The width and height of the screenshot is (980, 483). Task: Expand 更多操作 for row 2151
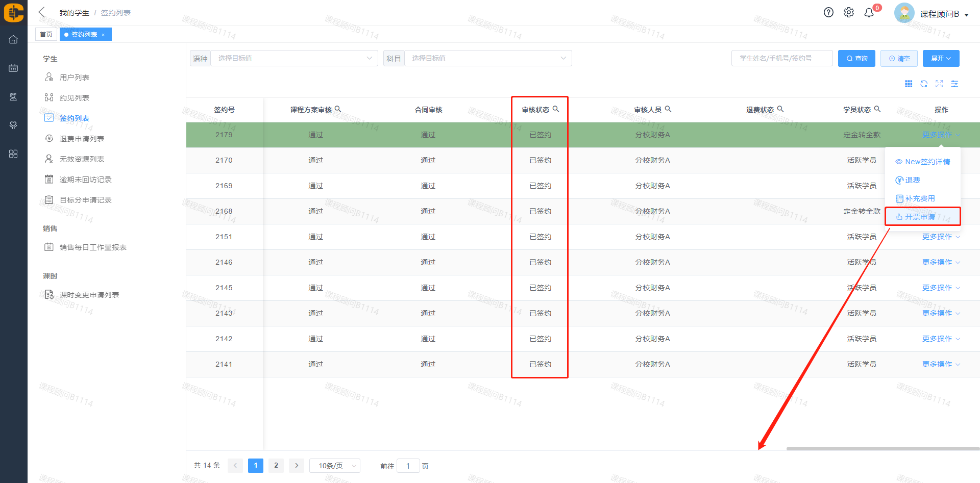(x=941, y=237)
